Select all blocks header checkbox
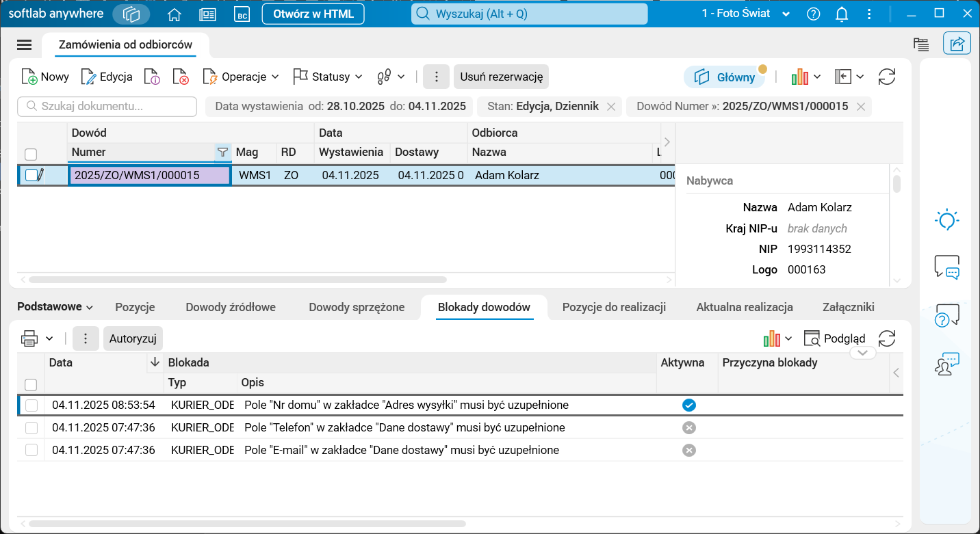Screen dimensions: 980x534 (x=31, y=384)
